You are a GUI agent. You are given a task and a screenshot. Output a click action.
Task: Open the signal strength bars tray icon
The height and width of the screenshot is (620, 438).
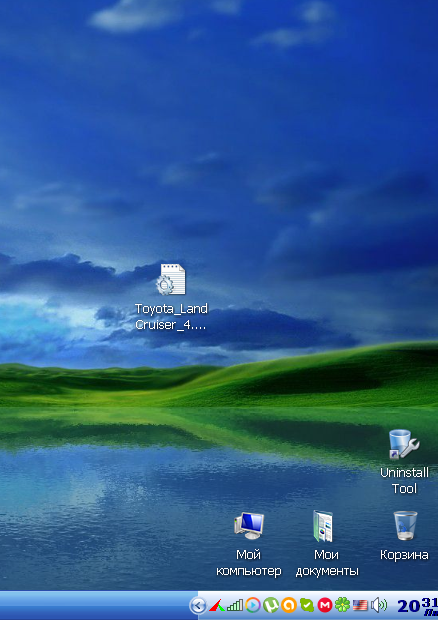[235, 605]
